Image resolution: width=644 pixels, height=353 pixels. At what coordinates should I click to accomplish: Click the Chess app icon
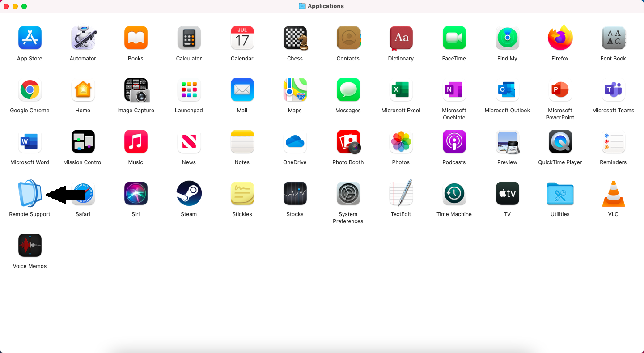pyautogui.click(x=295, y=38)
